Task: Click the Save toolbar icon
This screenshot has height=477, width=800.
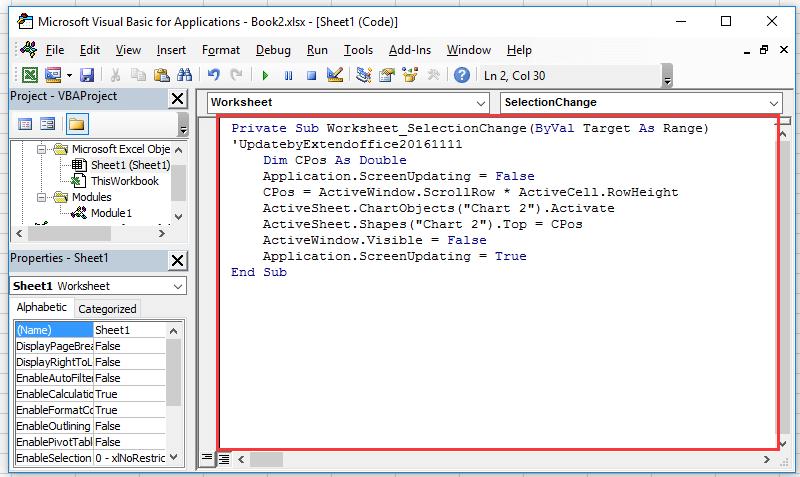Action: coord(87,76)
